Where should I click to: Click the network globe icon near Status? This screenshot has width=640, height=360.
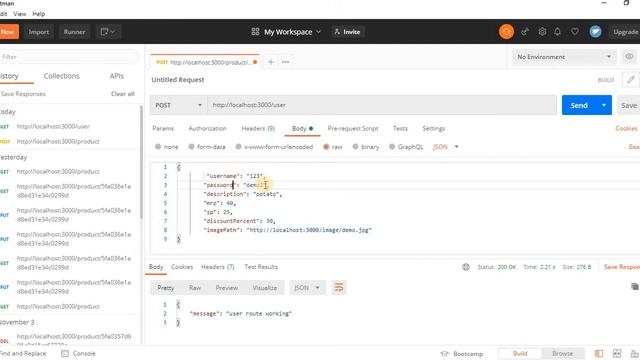pyautogui.click(x=466, y=267)
